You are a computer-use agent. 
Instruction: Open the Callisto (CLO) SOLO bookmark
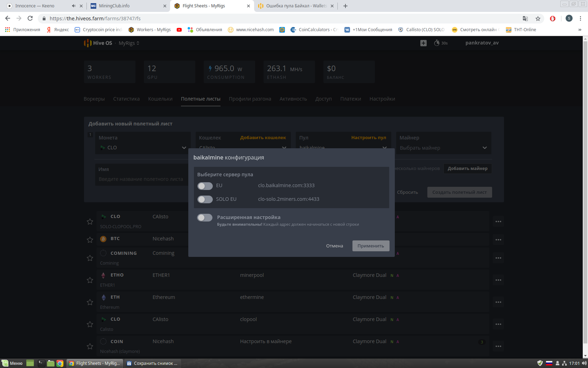coord(422,30)
